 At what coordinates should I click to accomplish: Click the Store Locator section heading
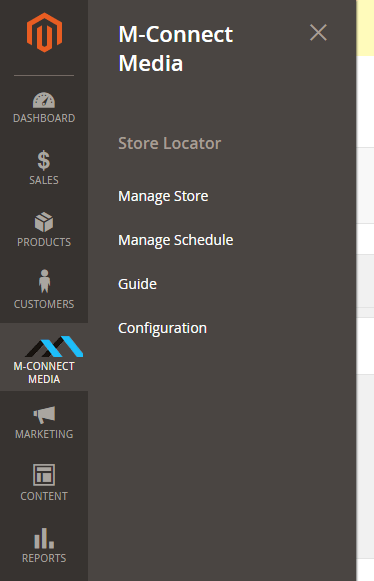pyautogui.click(x=170, y=143)
